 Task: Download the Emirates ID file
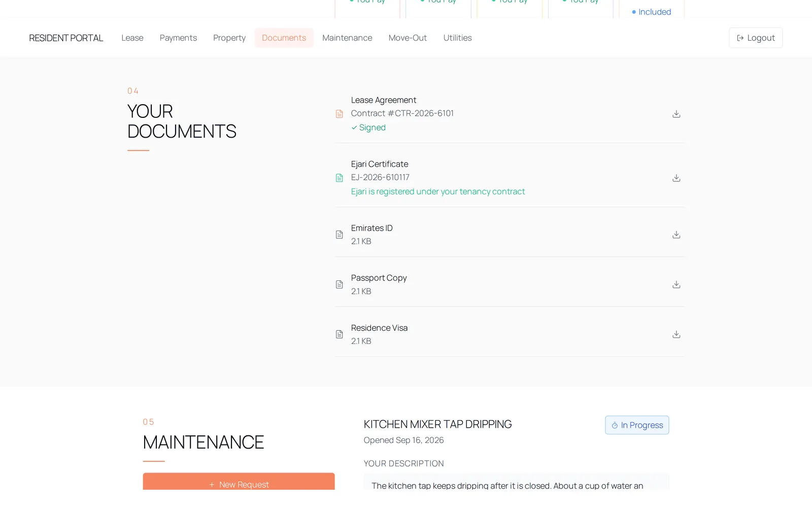click(676, 235)
